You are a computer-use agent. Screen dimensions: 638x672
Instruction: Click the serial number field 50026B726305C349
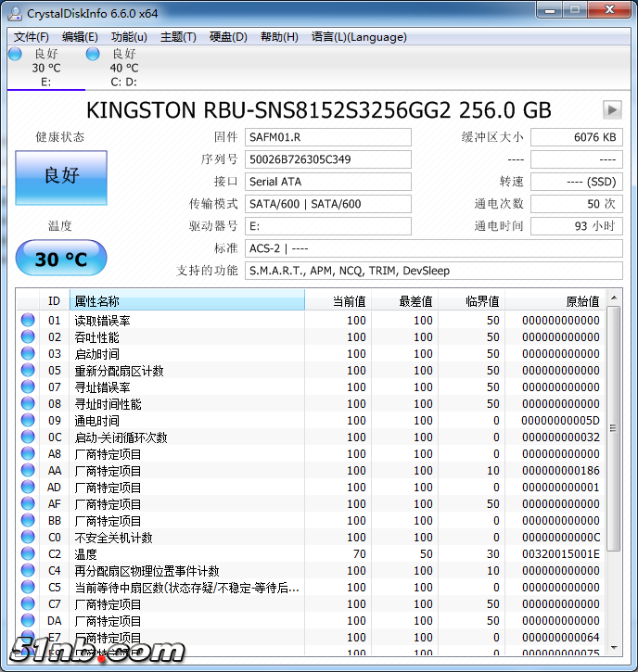pyautogui.click(x=328, y=159)
